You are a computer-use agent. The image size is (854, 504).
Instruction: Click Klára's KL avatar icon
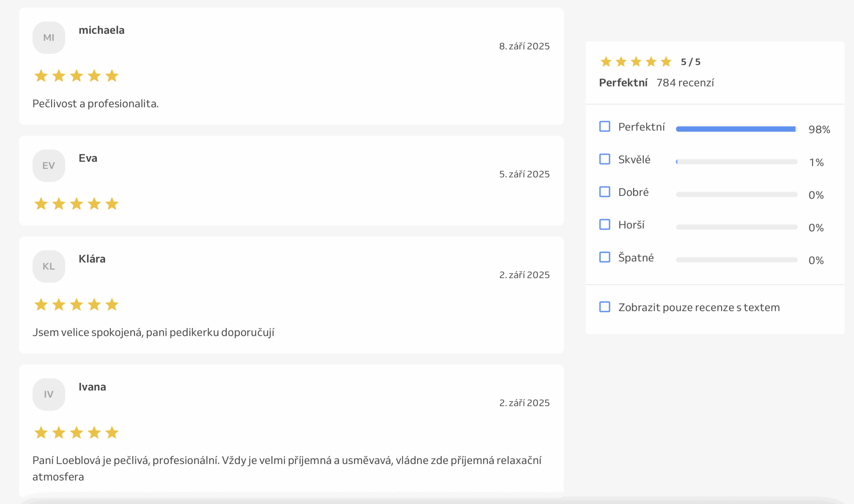click(49, 266)
